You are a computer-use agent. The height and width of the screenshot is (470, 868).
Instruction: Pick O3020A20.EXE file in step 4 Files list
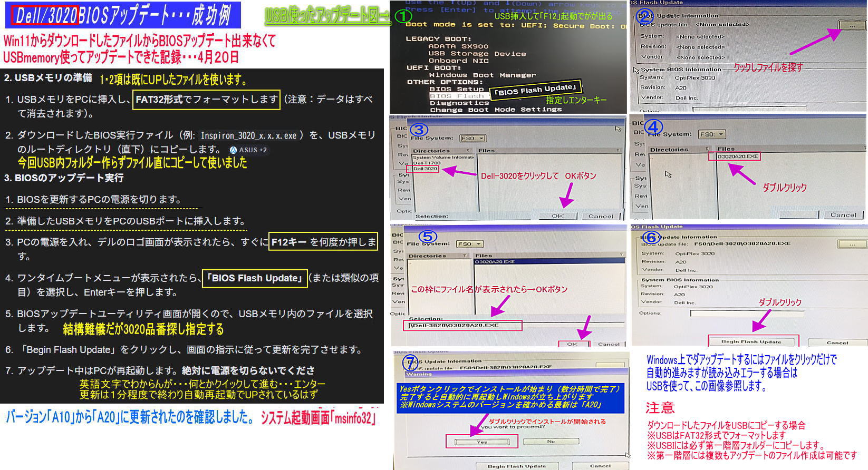738,156
